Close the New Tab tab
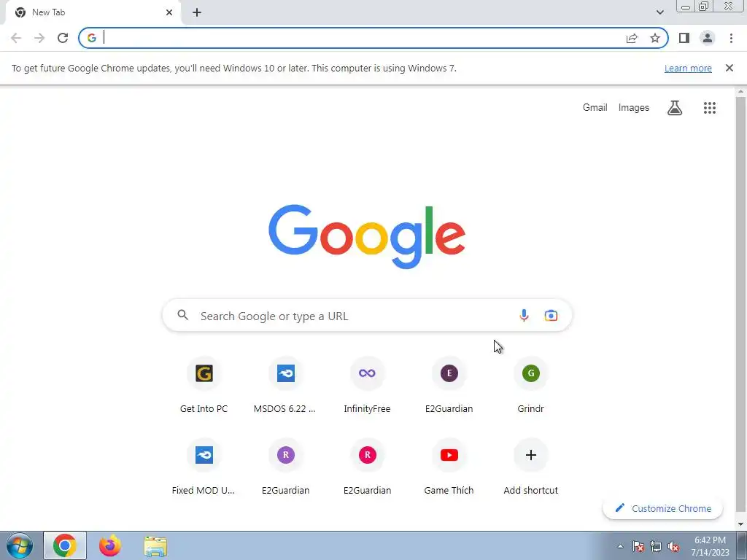This screenshot has width=747, height=560. pos(169,12)
